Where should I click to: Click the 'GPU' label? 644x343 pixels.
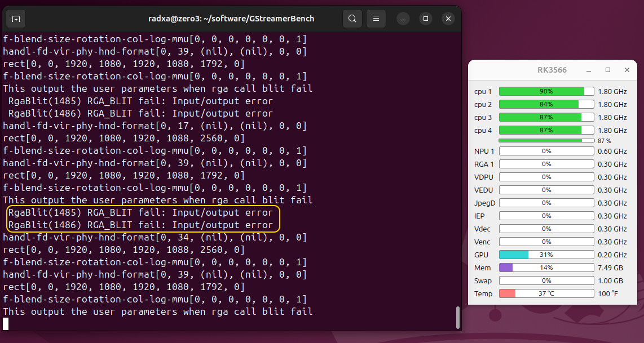point(481,255)
